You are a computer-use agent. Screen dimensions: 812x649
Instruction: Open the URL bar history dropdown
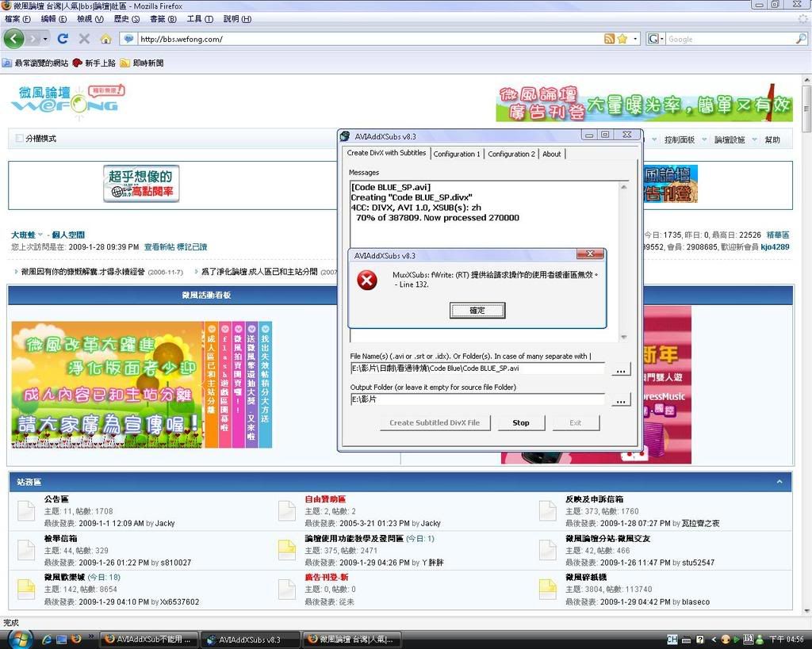click(635, 39)
